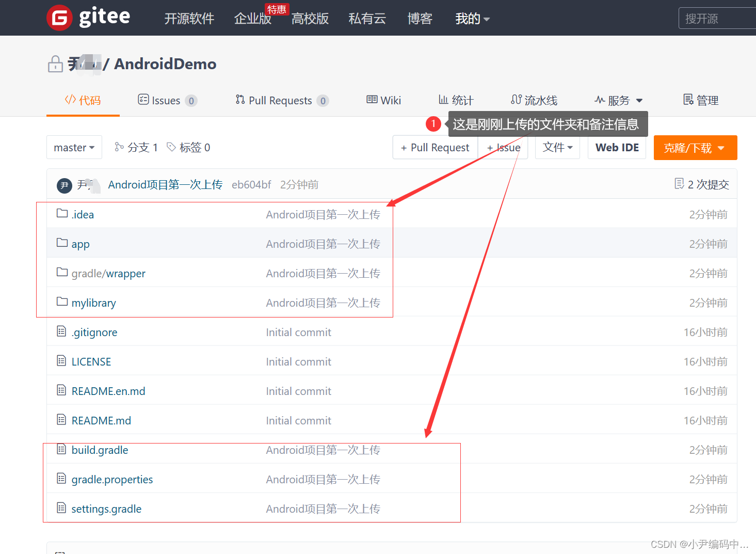Click the file icon beside README.md
Viewport: 756px width, 554px height.
(x=61, y=419)
